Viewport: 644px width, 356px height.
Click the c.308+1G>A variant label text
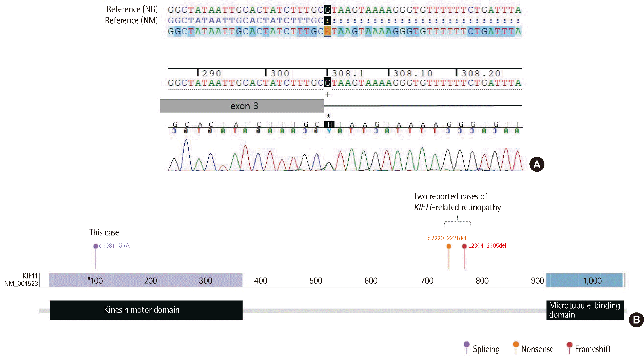coord(114,246)
